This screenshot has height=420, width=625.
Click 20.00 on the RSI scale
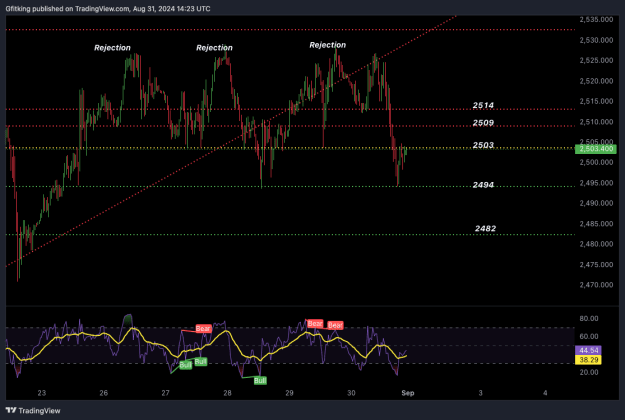coord(589,372)
